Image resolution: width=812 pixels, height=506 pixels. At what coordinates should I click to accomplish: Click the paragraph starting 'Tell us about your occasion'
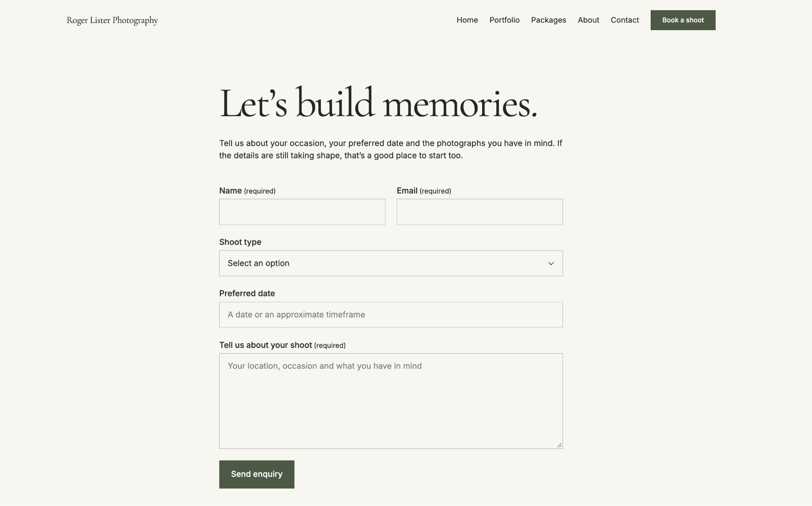click(x=391, y=149)
